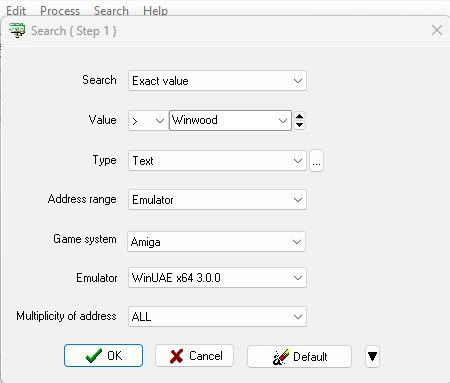The image size is (450, 383).
Task: Increment value with up spinner arrow
Action: tap(300, 116)
